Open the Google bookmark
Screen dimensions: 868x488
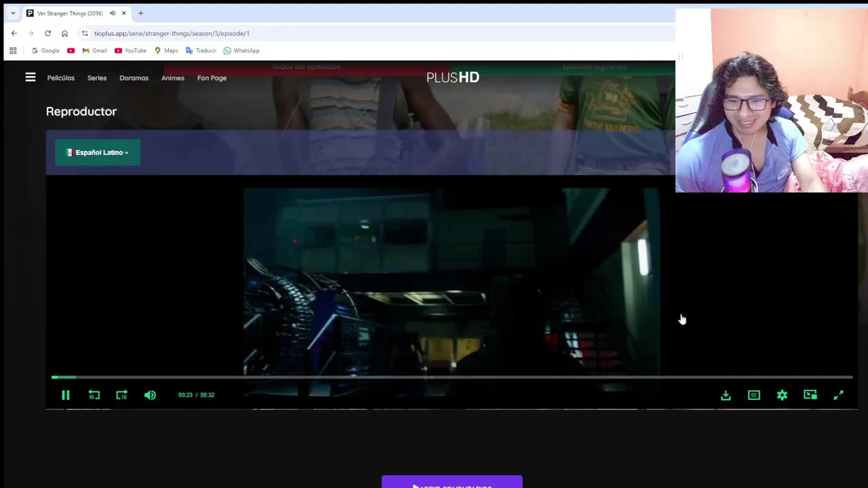point(45,51)
